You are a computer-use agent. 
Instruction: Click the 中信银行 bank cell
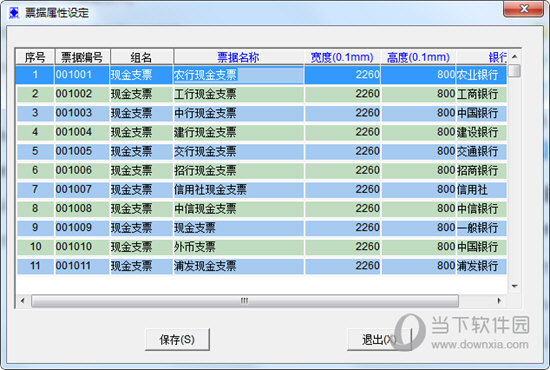[x=482, y=209]
